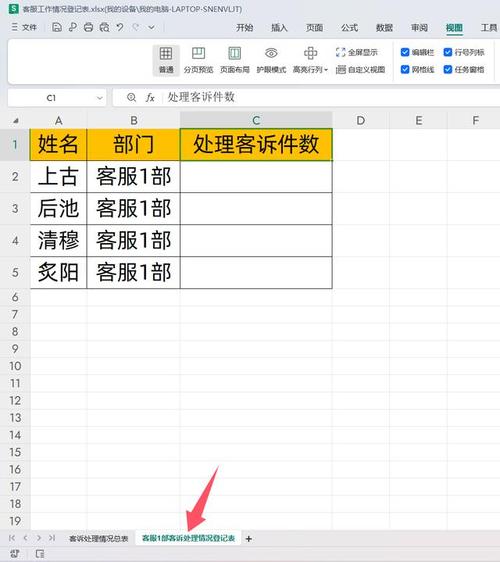Click the 处理客诉件数 header cell
The image size is (500, 562).
(256, 144)
